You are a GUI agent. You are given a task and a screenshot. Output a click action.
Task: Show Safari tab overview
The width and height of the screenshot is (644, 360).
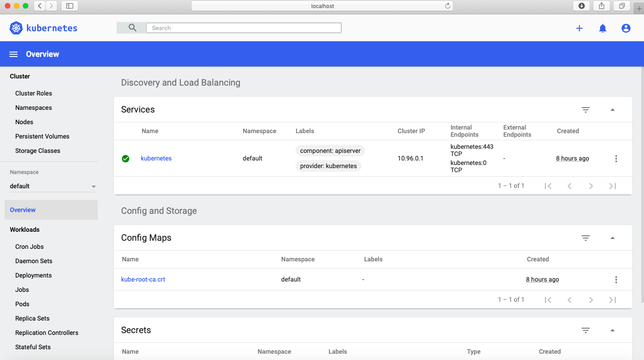pyautogui.click(x=622, y=6)
